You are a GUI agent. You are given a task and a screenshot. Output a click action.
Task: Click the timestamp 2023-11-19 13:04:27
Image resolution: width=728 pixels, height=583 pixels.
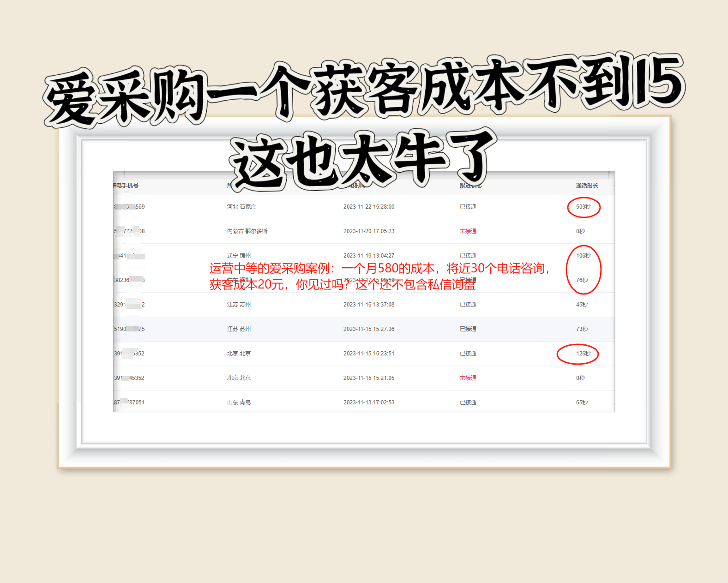[x=369, y=256]
